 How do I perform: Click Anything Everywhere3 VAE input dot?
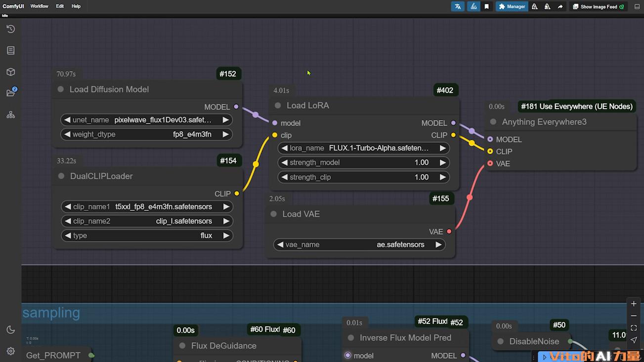[490, 163]
